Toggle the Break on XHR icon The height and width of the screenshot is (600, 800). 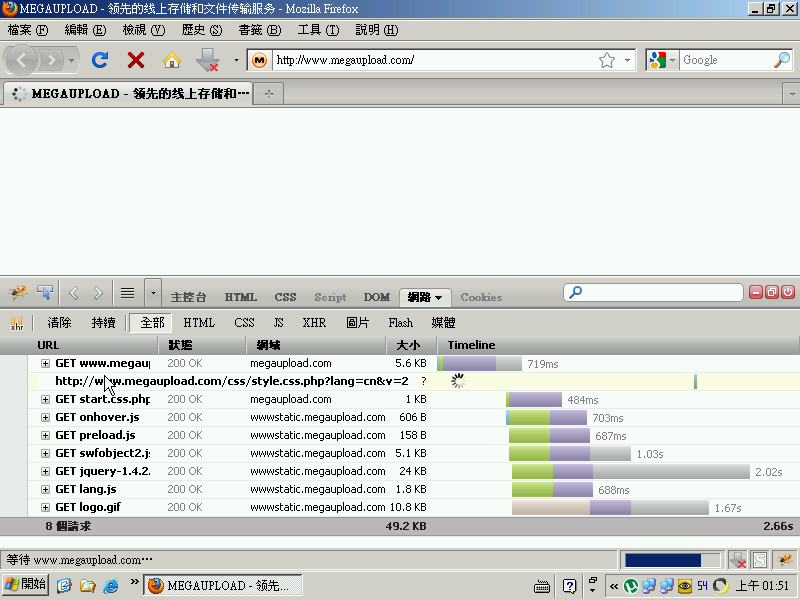click(17, 323)
